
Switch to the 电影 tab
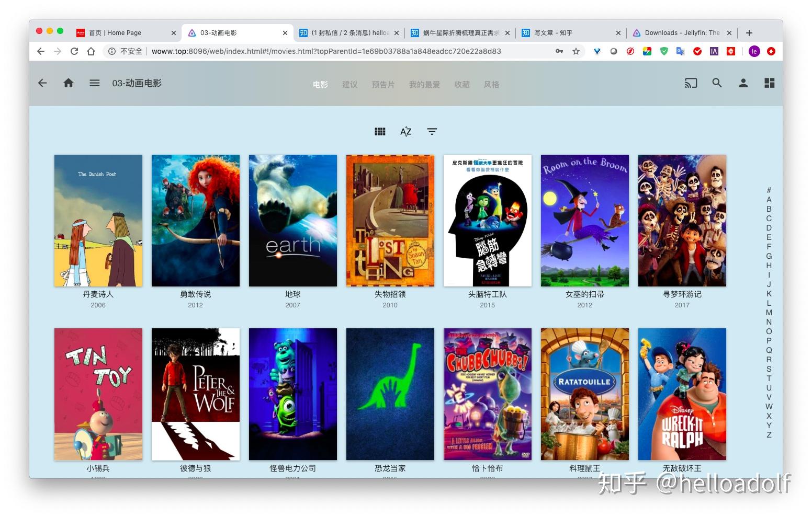coord(320,85)
